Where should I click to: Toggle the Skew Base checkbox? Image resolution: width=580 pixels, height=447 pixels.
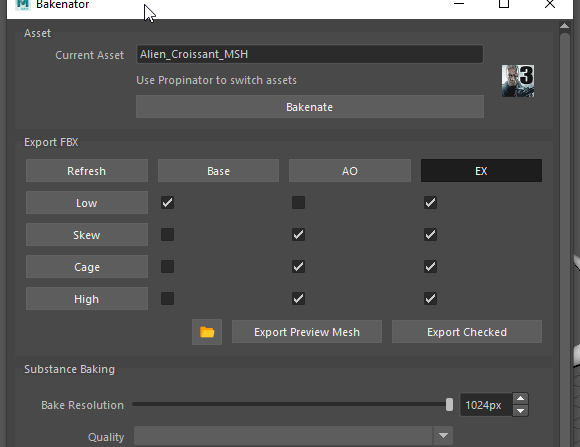[x=168, y=235]
